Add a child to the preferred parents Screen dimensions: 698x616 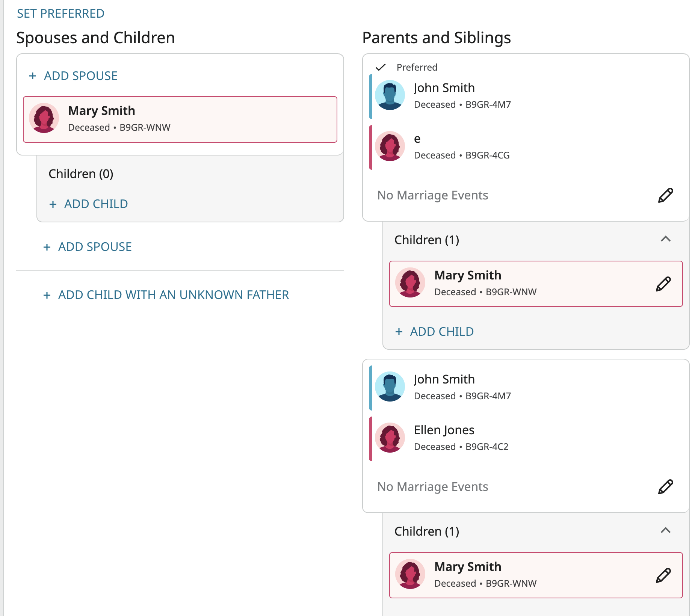[435, 332]
